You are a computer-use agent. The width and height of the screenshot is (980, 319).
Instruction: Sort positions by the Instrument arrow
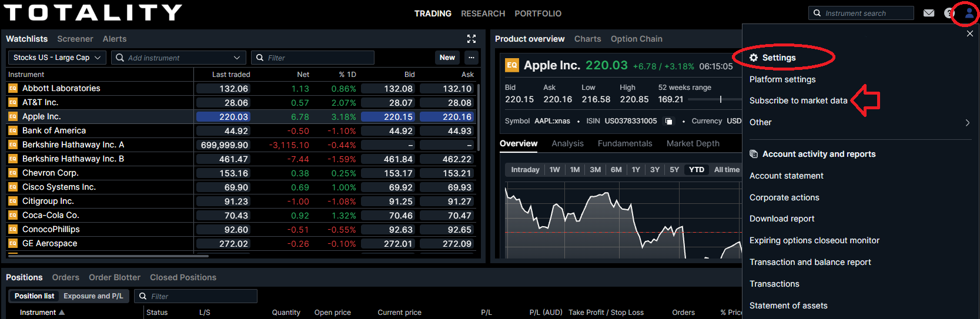point(62,313)
